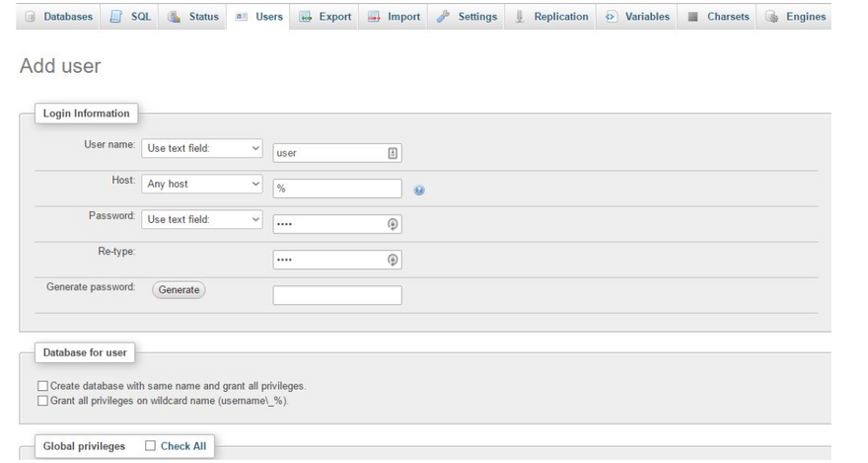
Task: Open the Password type dropdown
Action: pyautogui.click(x=202, y=219)
